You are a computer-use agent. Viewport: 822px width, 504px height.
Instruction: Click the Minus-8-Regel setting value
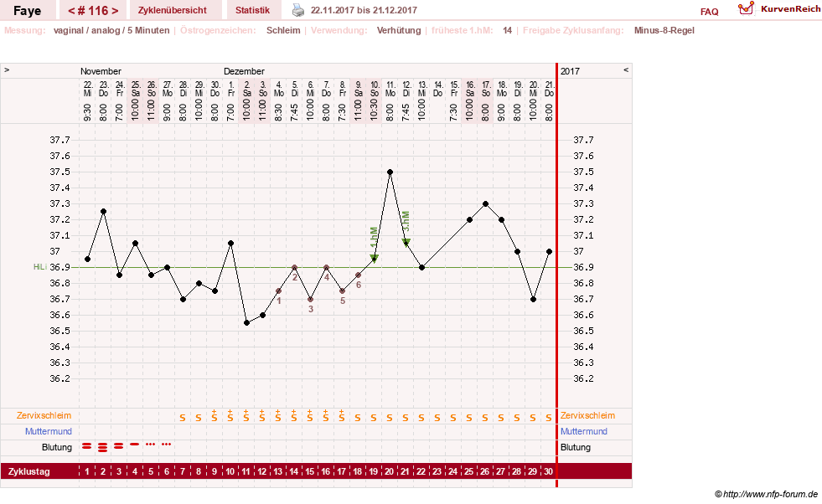click(664, 30)
